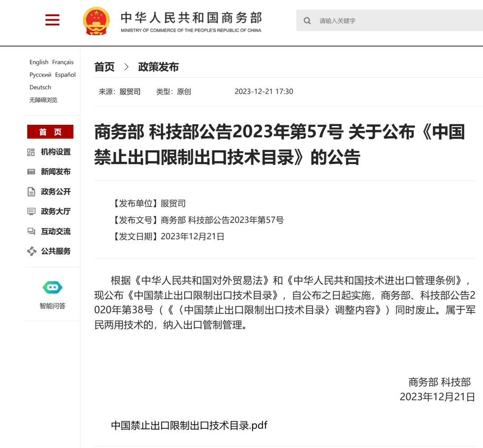Switch language to Français

[63, 62]
